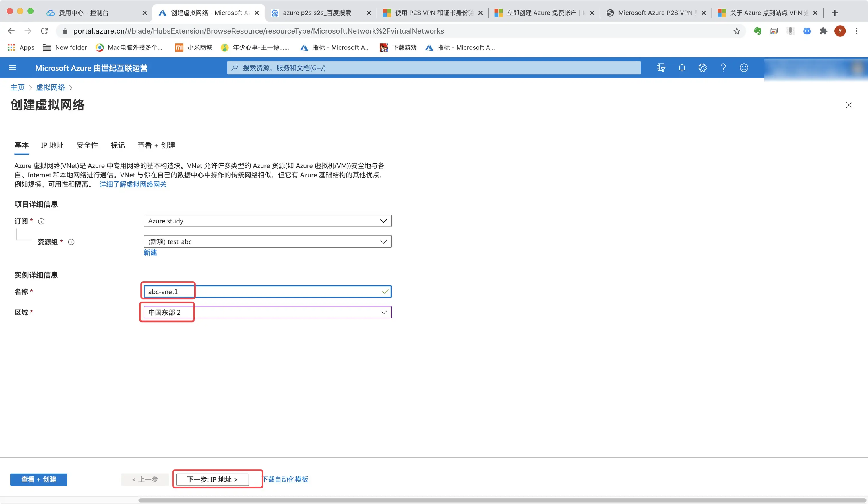Open the directory and subscription filter icon
The image size is (868, 504).
pos(661,68)
